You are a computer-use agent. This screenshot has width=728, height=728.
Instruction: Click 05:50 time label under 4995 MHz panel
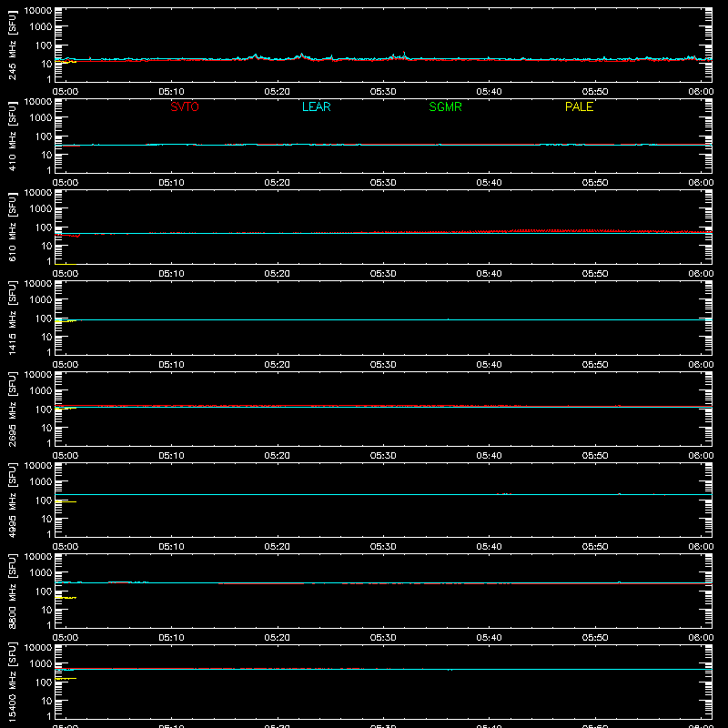point(595,547)
